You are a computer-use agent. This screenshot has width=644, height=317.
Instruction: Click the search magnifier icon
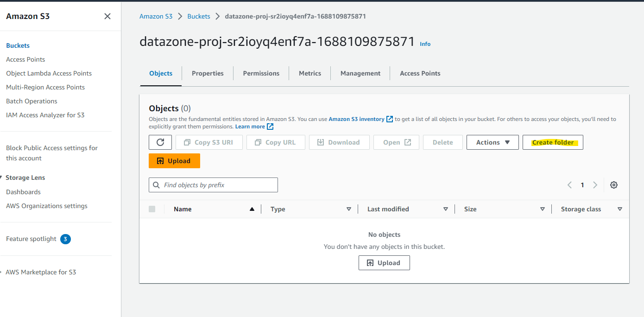pyautogui.click(x=156, y=185)
